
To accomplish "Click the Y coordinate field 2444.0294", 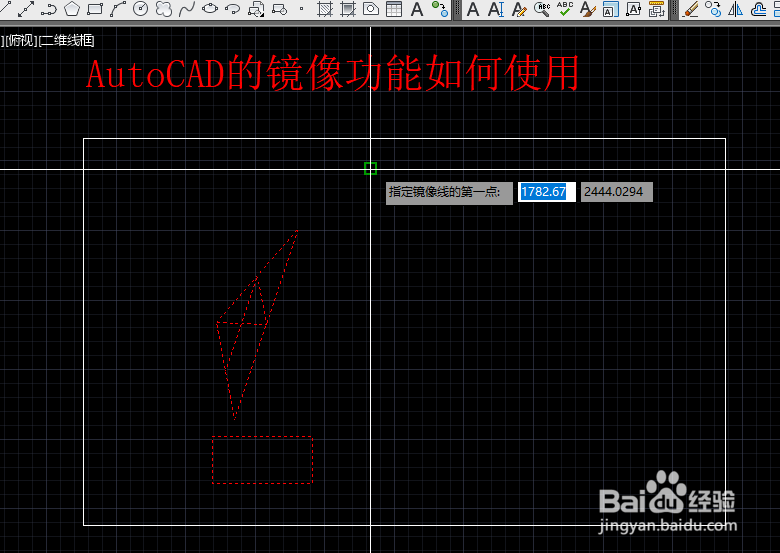I will (x=617, y=192).
